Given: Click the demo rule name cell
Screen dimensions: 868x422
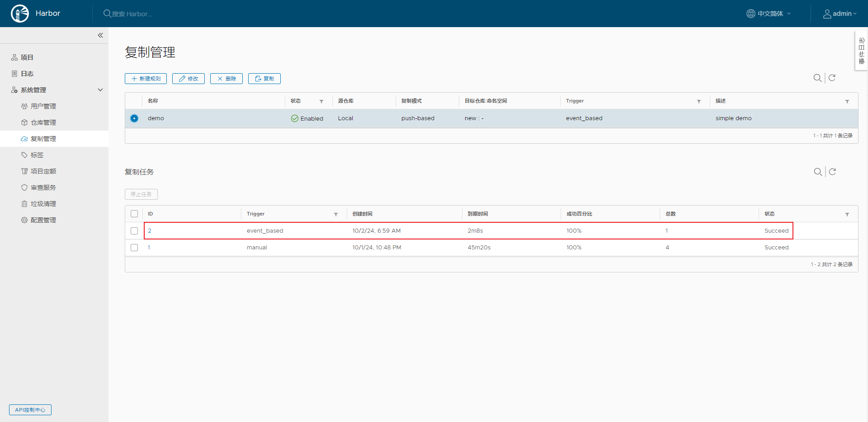Looking at the screenshot, I should coord(156,118).
